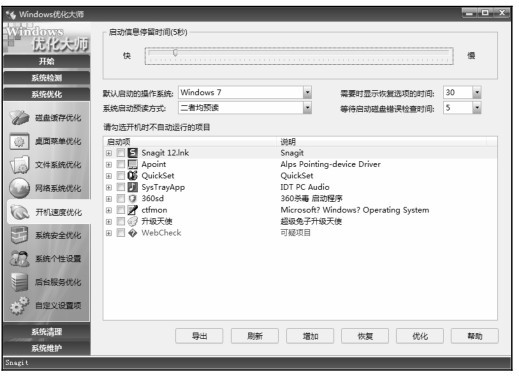Screen dimensions: 519x376
Task: Click the 恢复 button
Action: tap(365, 336)
